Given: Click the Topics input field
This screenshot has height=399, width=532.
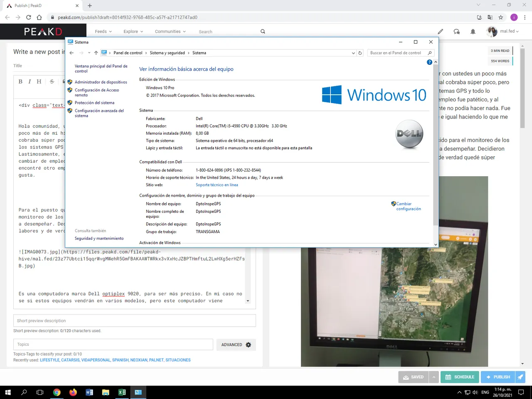Looking at the screenshot, I should click(x=113, y=345).
